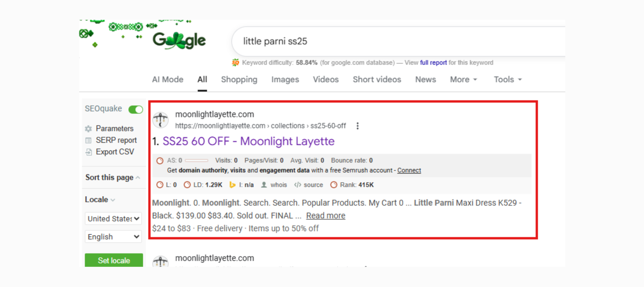Open the United States locale dropdown
644x287 pixels.
114,219
